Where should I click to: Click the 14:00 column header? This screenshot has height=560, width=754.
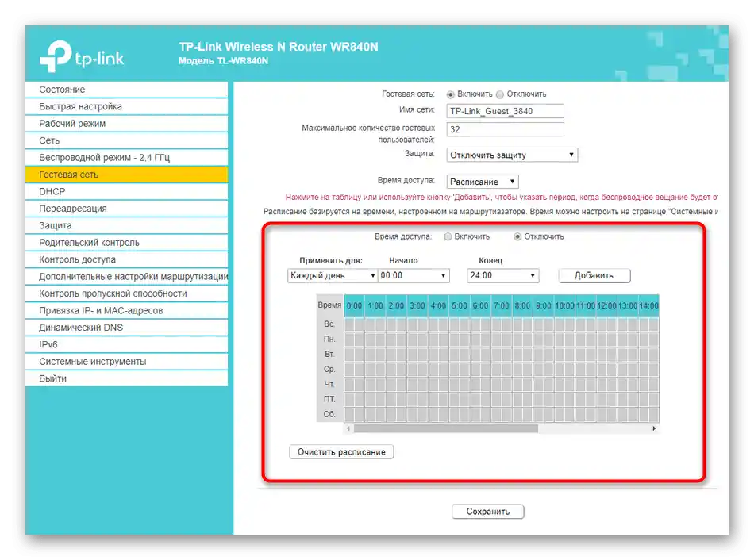coord(648,305)
